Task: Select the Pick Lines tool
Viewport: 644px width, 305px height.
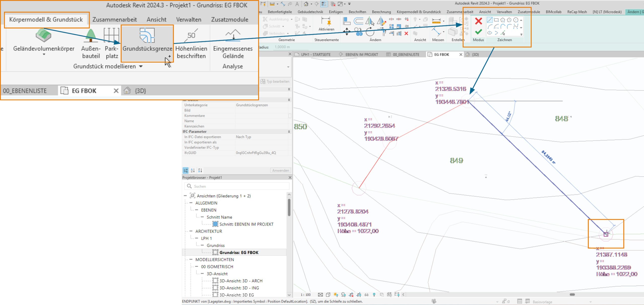Action: pyautogui.click(x=503, y=33)
